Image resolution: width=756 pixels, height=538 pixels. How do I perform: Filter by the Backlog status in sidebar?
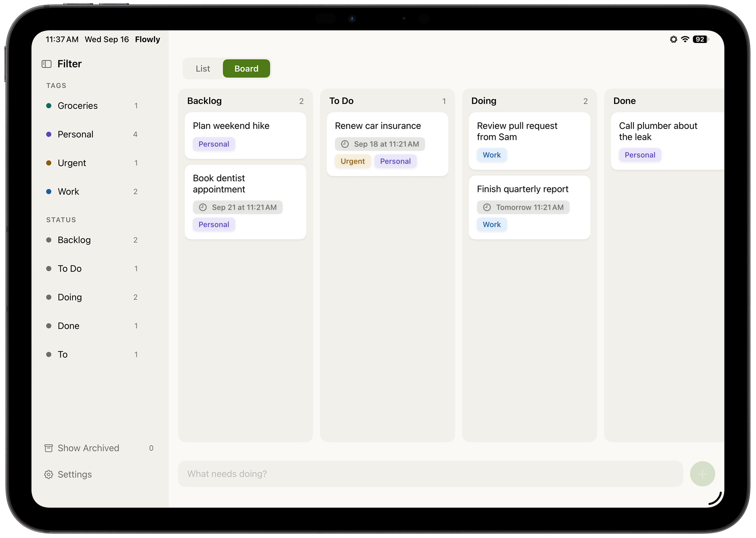tap(92, 240)
